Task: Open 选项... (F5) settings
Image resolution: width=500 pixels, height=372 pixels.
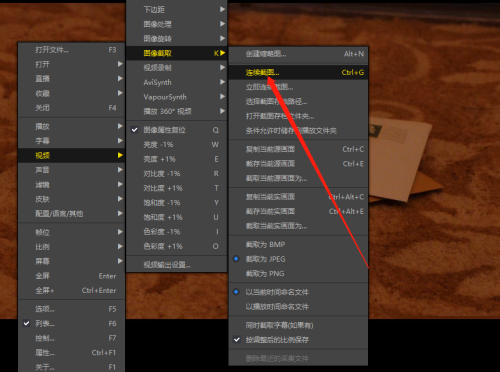Action: [x=71, y=309]
